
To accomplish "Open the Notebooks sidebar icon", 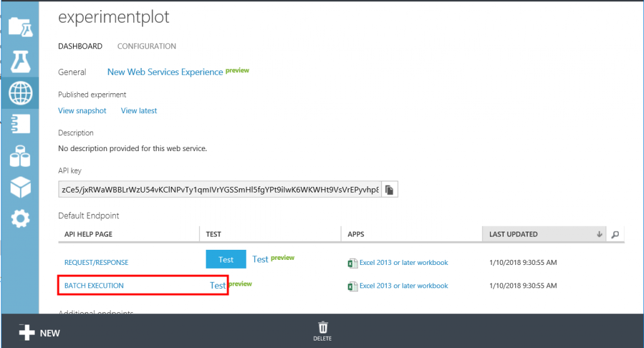I will point(21,124).
